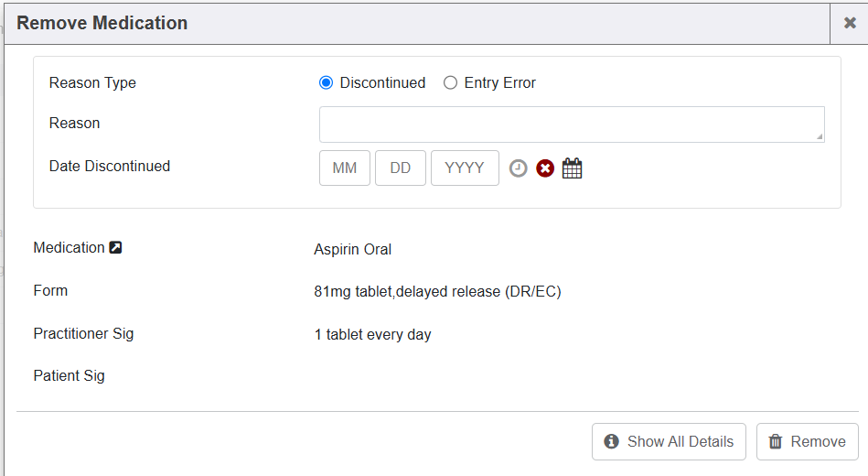Grab the Reason box resize handle
The height and width of the screenshot is (476, 868).
click(x=820, y=137)
